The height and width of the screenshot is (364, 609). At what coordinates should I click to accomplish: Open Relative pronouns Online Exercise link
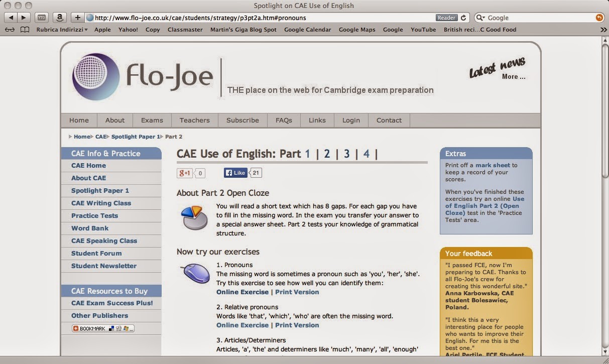coord(242,325)
